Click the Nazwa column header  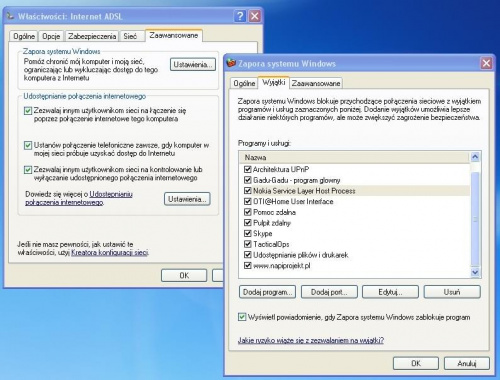click(355, 157)
